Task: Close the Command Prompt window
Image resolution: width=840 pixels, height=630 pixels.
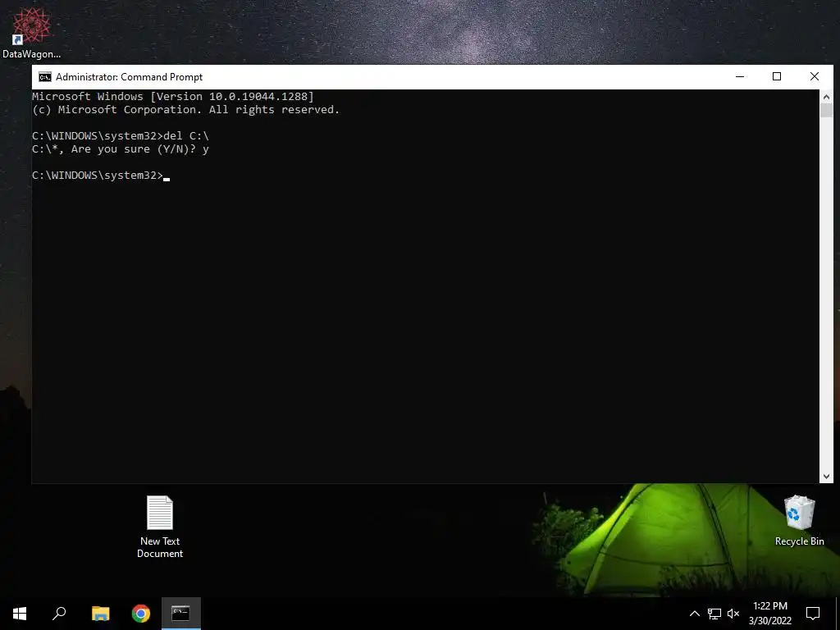Action: (815, 76)
